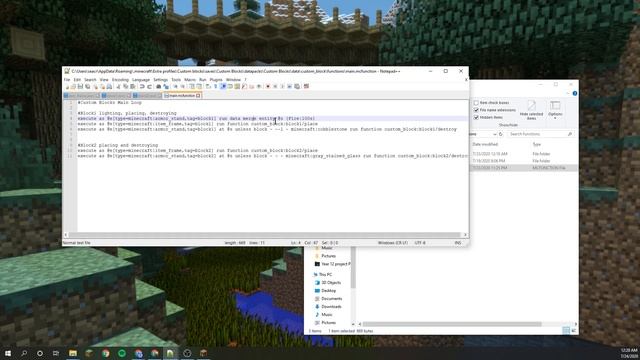Open File Explorer from the taskbar
640x360 pixels.
[x=73, y=353]
